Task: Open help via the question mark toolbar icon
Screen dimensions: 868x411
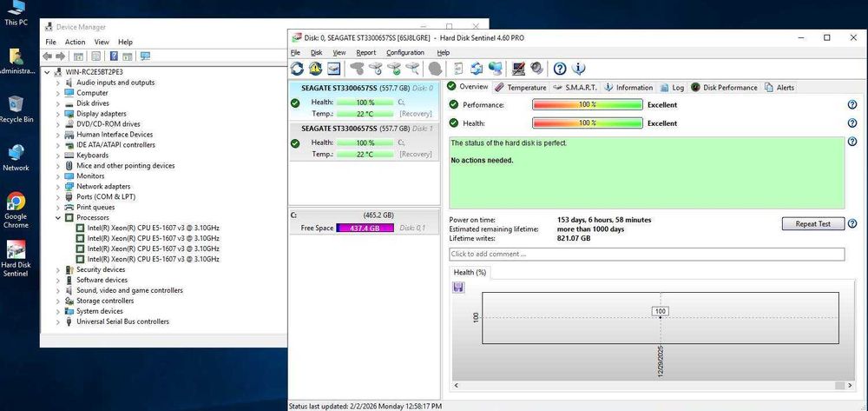Action: pyautogui.click(x=560, y=68)
